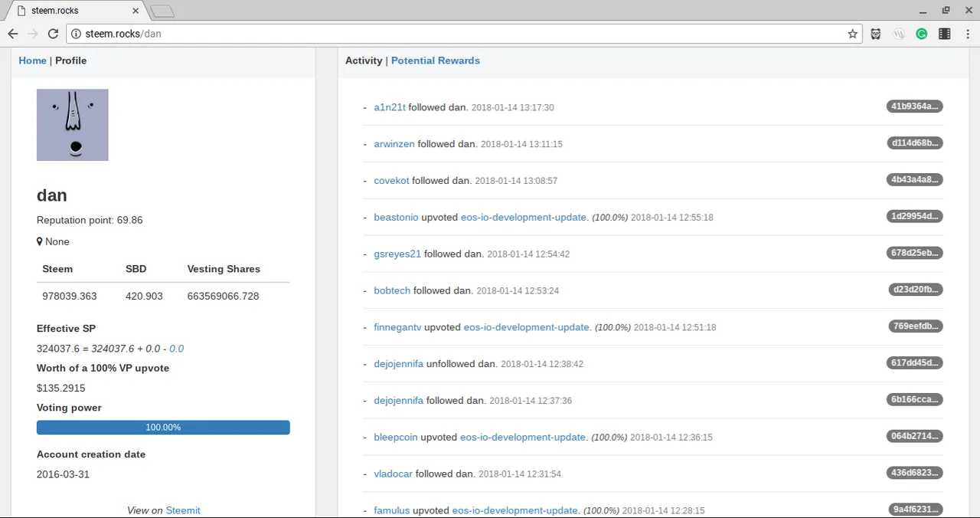Viewport: 980px width, 518px height.
Task: Open the Chrome menu icon
Action: pyautogui.click(x=966, y=34)
